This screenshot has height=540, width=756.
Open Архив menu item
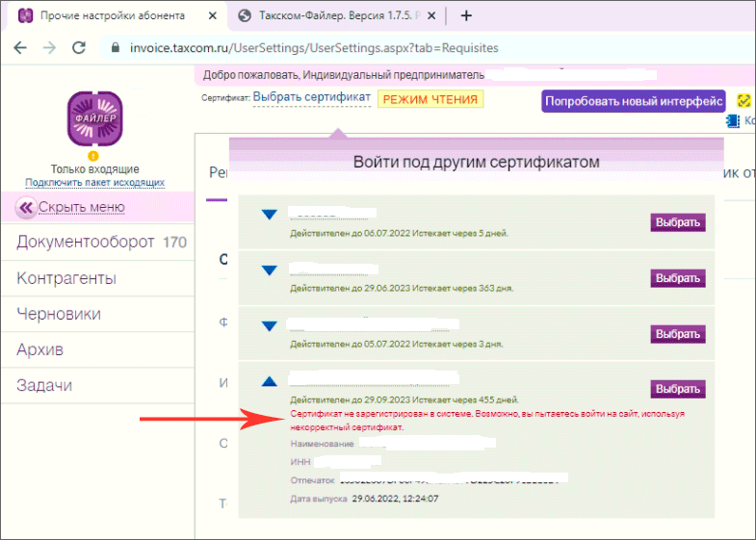coord(98,349)
